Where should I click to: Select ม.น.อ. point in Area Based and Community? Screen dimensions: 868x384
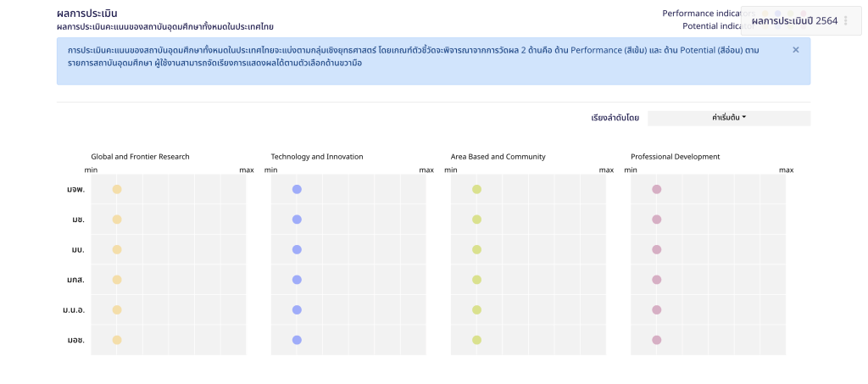(x=476, y=310)
